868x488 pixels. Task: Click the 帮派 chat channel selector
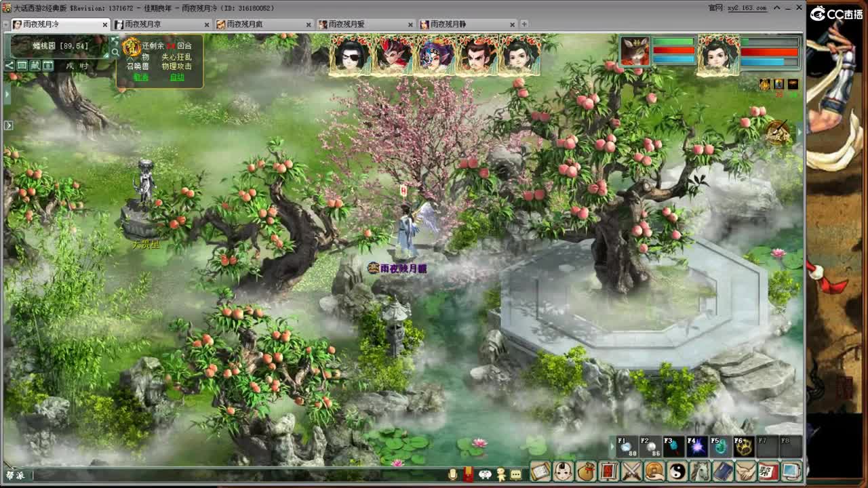coord(15,475)
